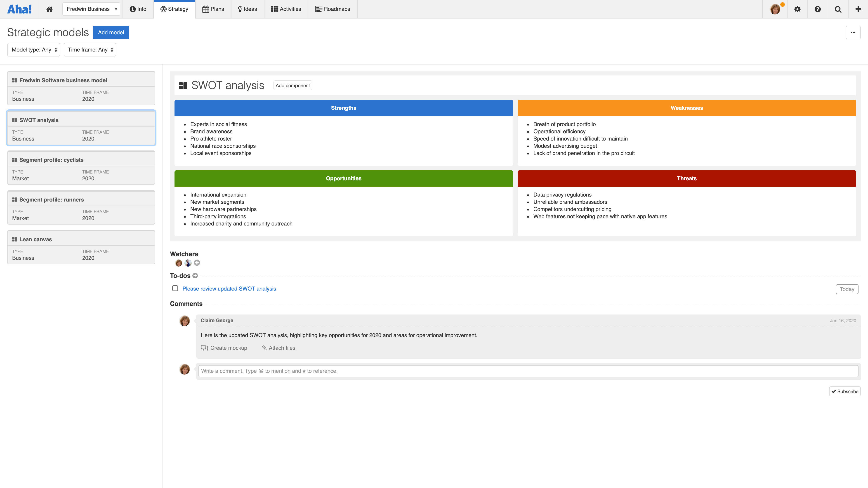Add a to-do with the plus icon

[195, 276]
